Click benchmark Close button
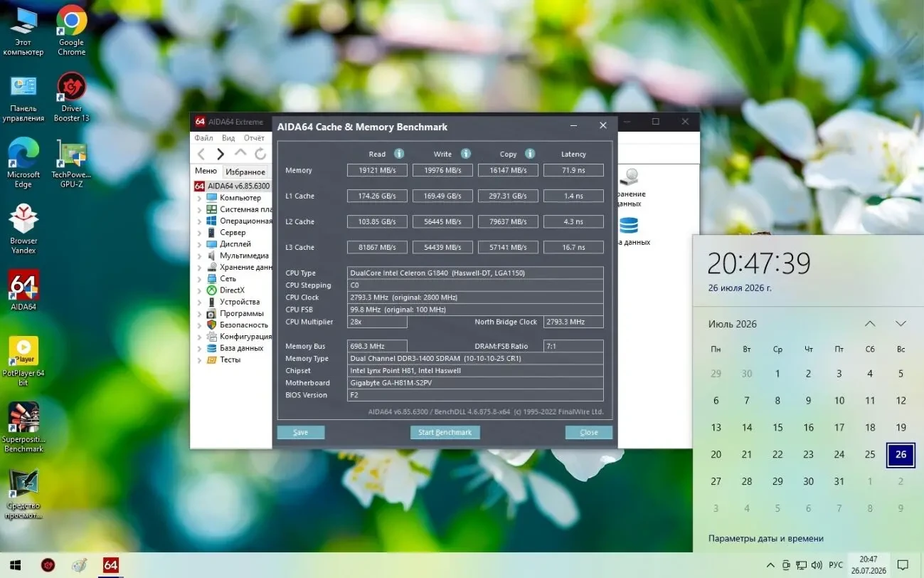Image resolution: width=924 pixels, height=578 pixels. [589, 432]
